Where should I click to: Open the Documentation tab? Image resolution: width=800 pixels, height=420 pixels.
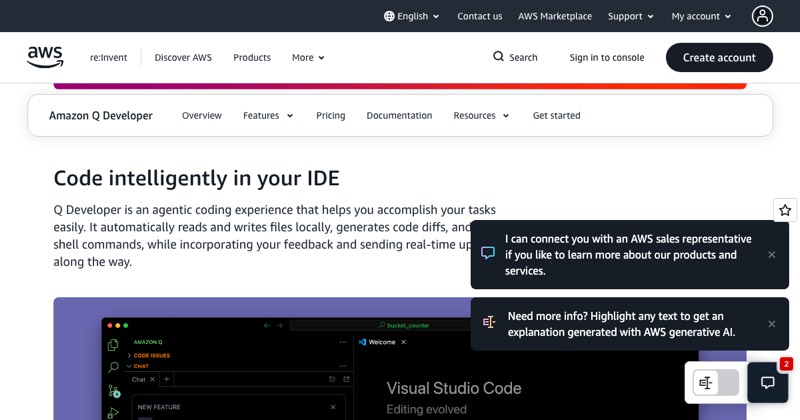(x=399, y=115)
